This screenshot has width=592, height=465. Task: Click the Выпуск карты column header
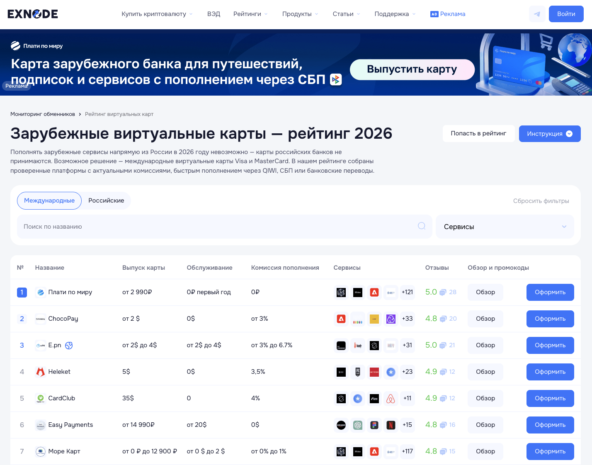click(143, 268)
